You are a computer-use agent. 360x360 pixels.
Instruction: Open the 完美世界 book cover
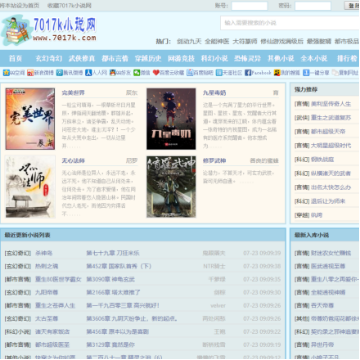(x=30, y=119)
